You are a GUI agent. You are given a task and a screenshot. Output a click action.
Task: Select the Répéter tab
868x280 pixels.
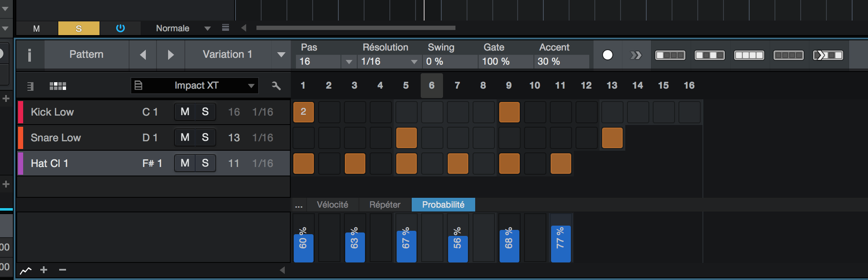[x=385, y=205]
